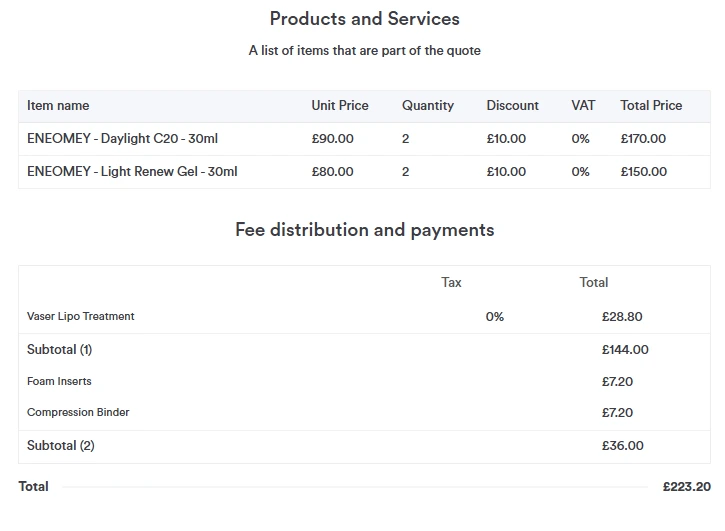Image resolution: width=725 pixels, height=531 pixels.
Task: Click the Item name column header
Action: (58, 106)
